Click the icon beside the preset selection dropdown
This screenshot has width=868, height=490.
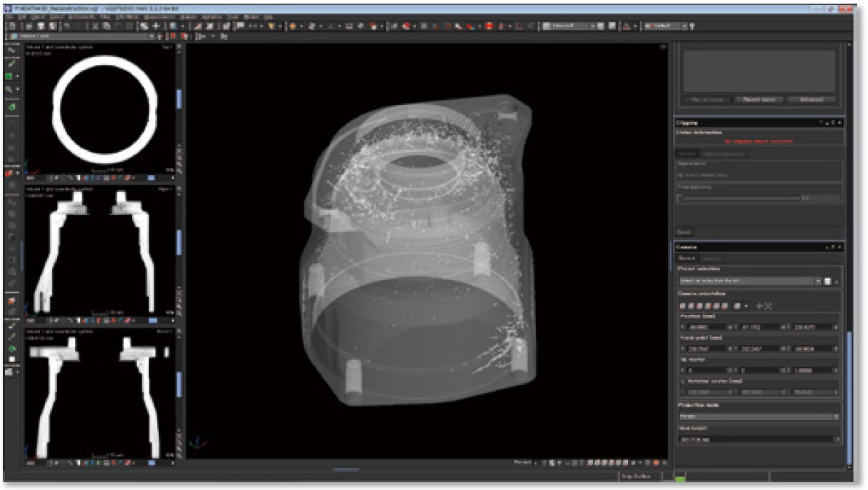coord(828,281)
